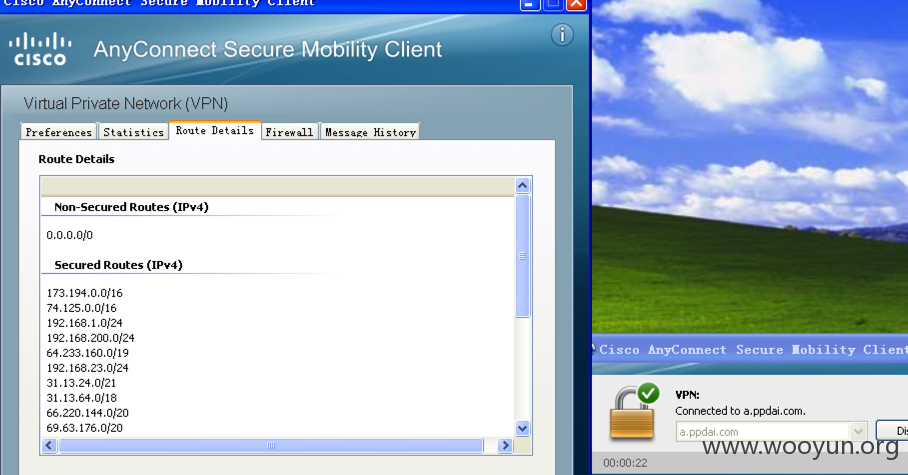Close the AnyConnect advanced window

click(x=576, y=5)
